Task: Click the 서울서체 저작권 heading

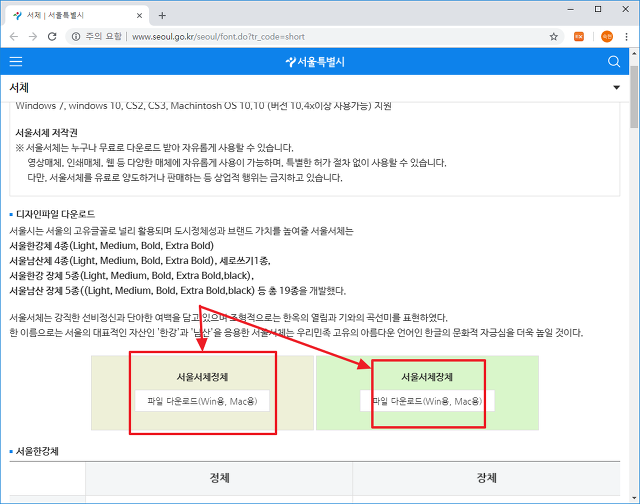Action: tap(47, 133)
